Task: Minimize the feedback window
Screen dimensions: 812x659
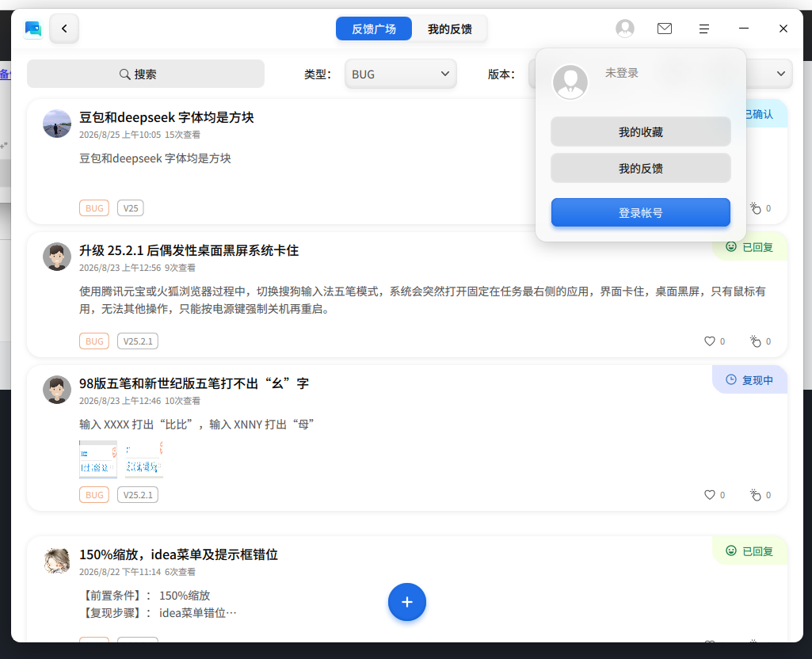Action: point(744,29)
